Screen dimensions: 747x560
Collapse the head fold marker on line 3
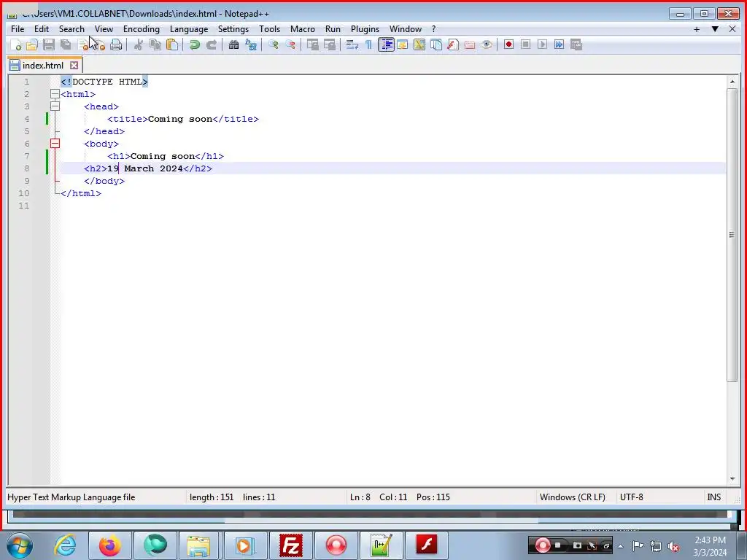click(x=55, y=106)
